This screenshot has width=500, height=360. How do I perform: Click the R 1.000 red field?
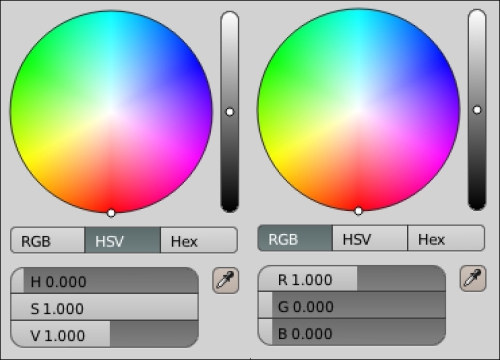[352, 279]
